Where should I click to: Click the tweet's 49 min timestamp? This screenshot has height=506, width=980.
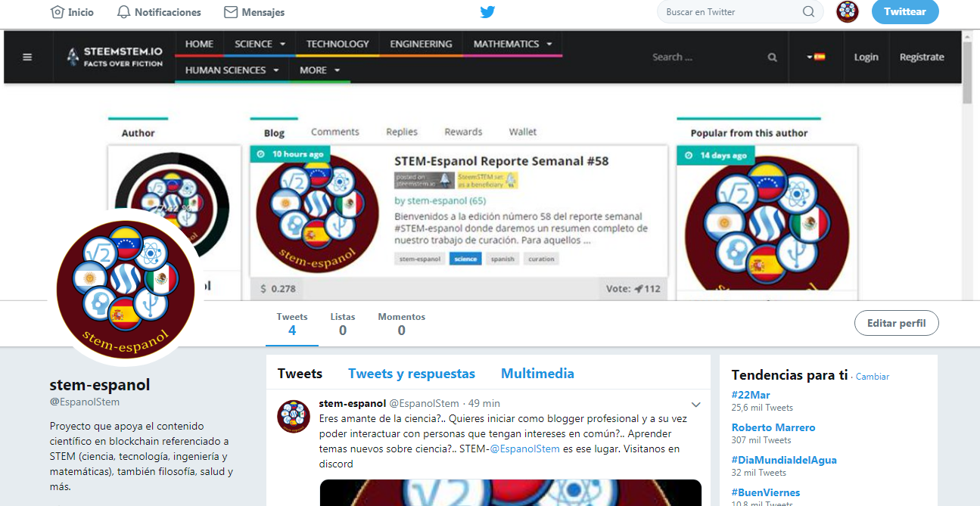point(484,403)
